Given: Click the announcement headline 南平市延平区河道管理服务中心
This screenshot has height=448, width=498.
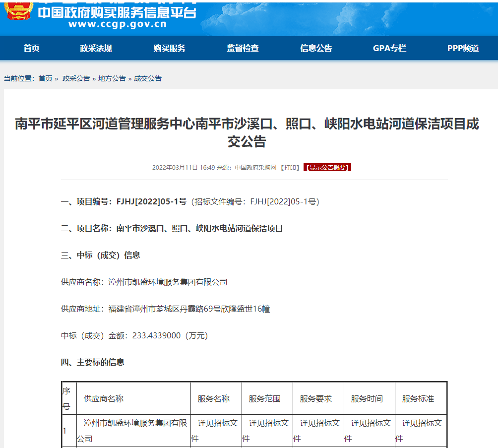Looking at the screenshot, I should [x=247, y=132].
